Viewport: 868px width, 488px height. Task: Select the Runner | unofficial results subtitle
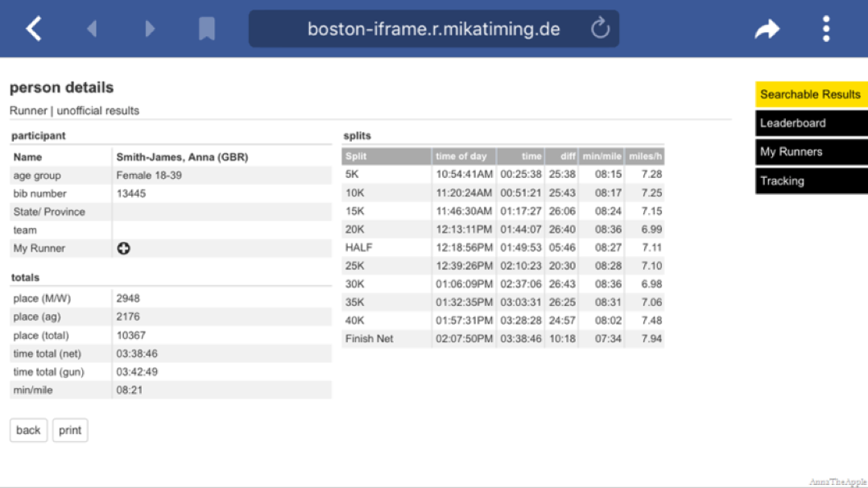(74, 111)
